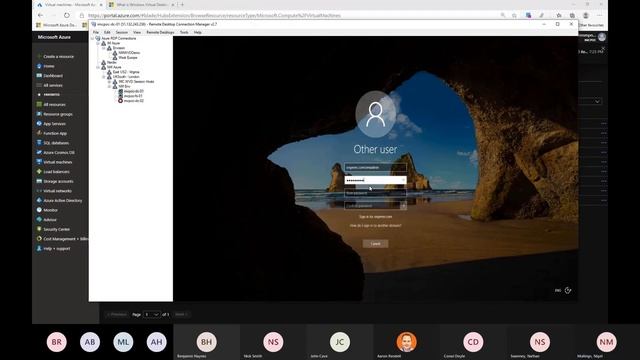Click the new password field
The width and height of the screenshot is (640, 360).
375,193
